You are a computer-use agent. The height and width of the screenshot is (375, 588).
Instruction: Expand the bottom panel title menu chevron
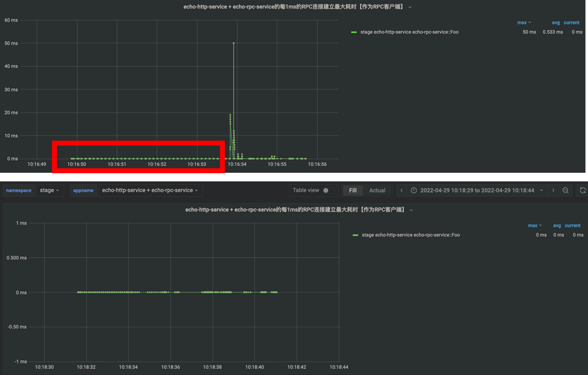click(x=412, y=210)
